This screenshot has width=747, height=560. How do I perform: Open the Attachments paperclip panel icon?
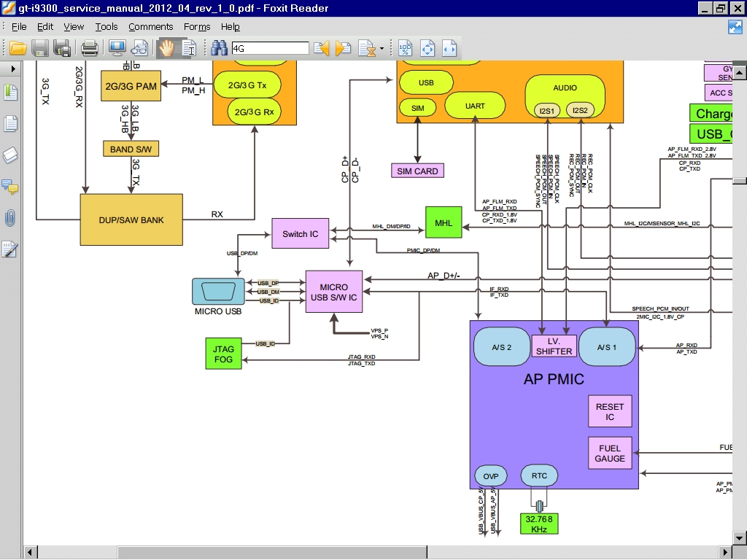tap(10, 218)
